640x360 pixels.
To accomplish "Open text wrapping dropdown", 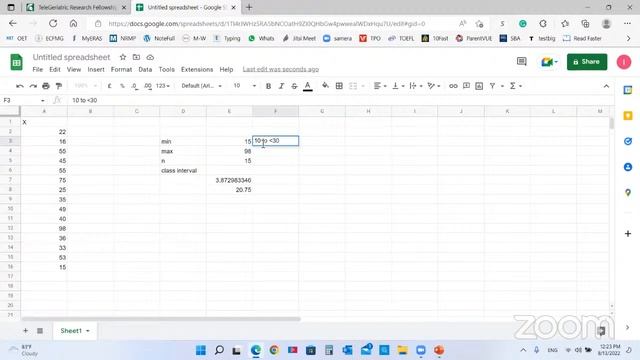I will [415, 86].
